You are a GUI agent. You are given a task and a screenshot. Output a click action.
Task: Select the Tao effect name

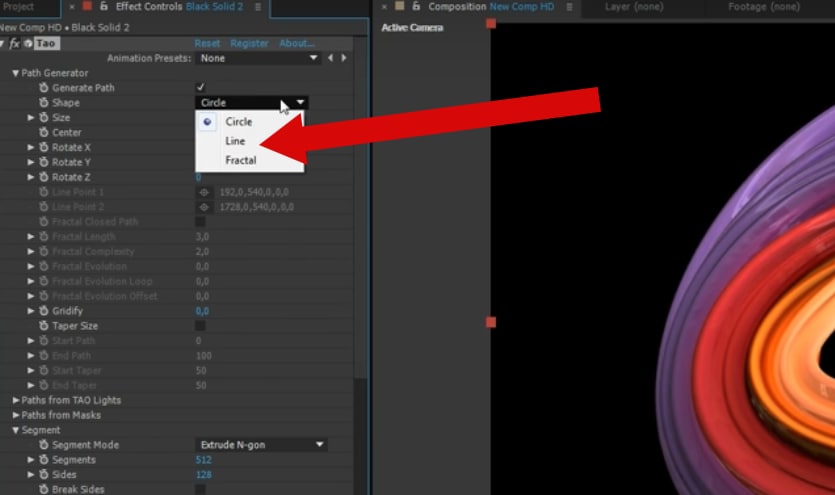pos(46,44)
